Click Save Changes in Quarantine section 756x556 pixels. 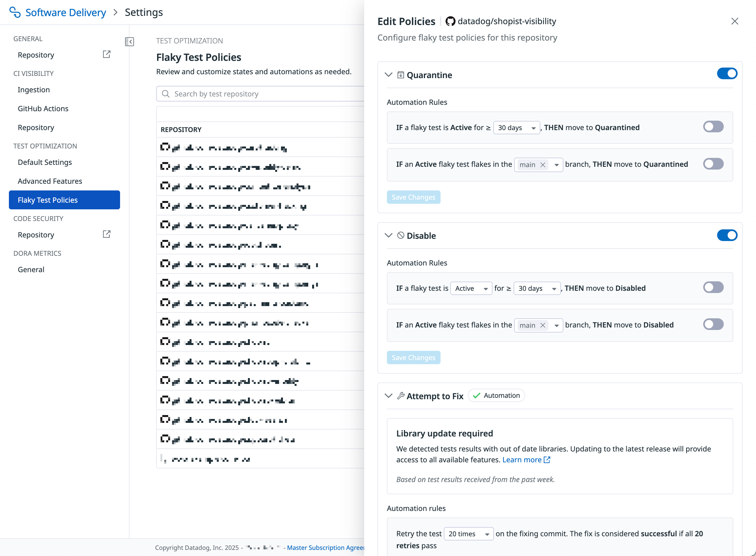coord(414,197)
